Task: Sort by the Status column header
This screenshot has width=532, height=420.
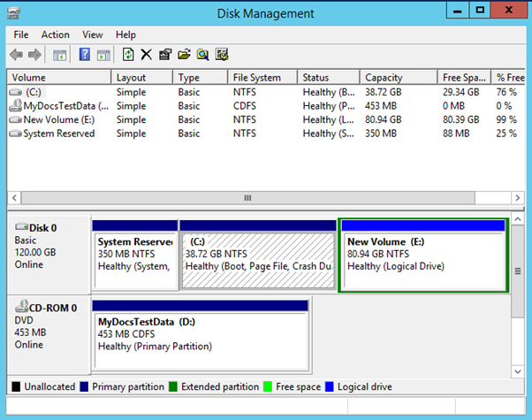Action: tap(329, 78)
